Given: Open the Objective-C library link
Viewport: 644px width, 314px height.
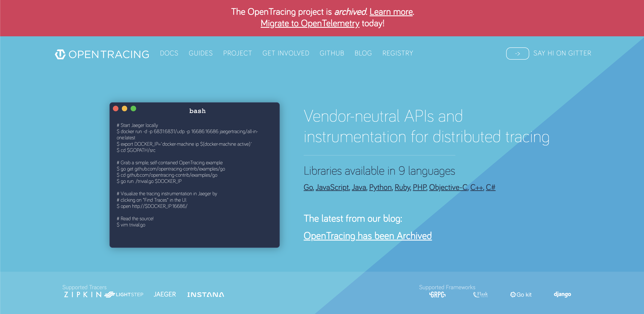Looking at the screenshot, I should (448, 187).
